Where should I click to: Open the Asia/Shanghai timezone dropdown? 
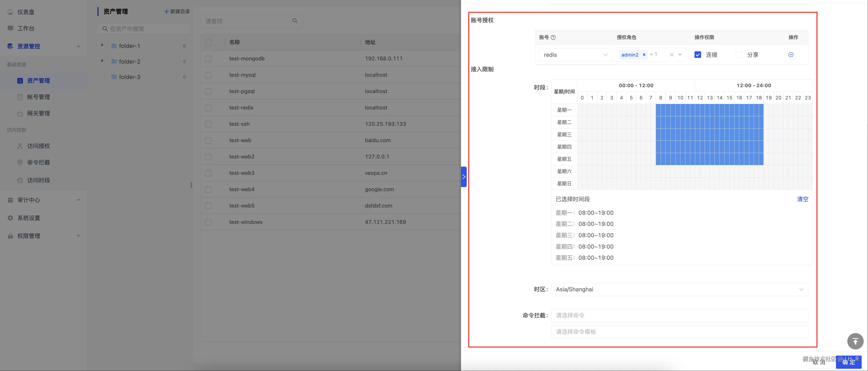(x=679, y=289)
